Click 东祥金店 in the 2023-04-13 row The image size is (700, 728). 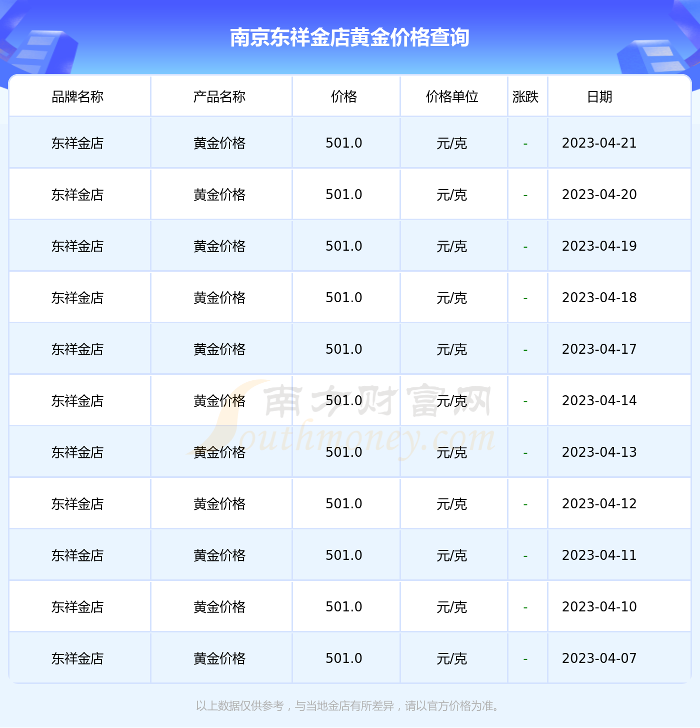point(77,453)
